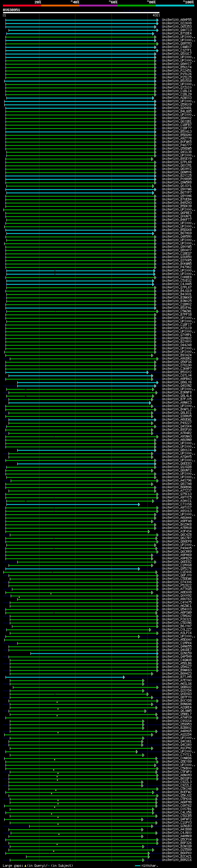Click the query label AV638951

pos(11,10)
